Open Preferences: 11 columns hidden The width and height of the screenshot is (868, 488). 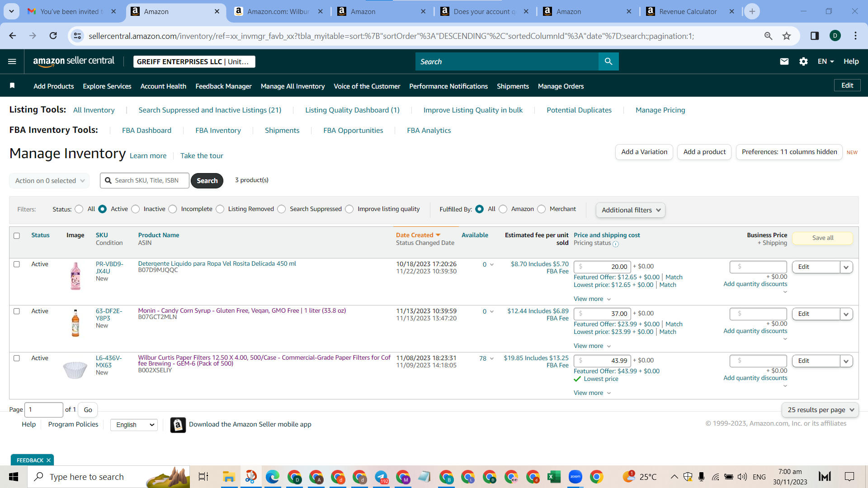789,152
